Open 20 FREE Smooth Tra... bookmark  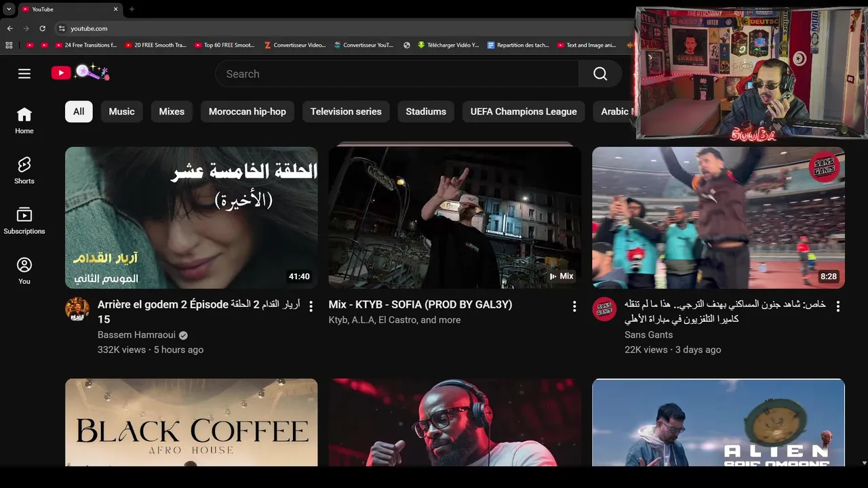pos(156,45)
